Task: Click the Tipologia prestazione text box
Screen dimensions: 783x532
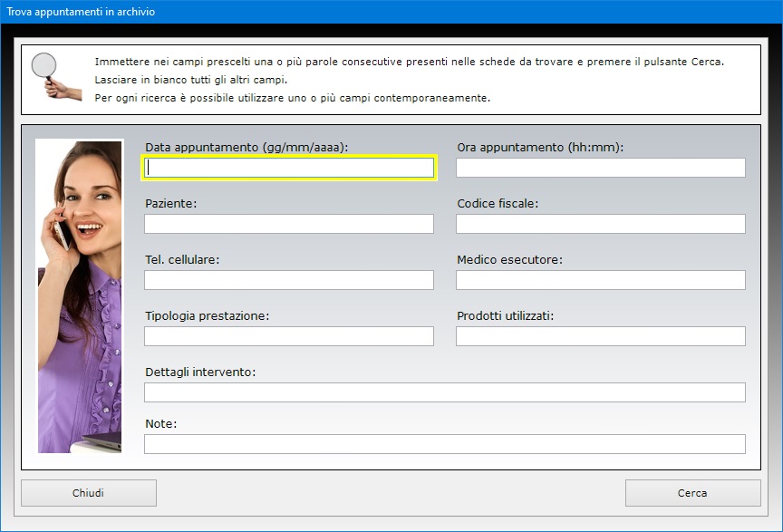Action: [289, 336]
